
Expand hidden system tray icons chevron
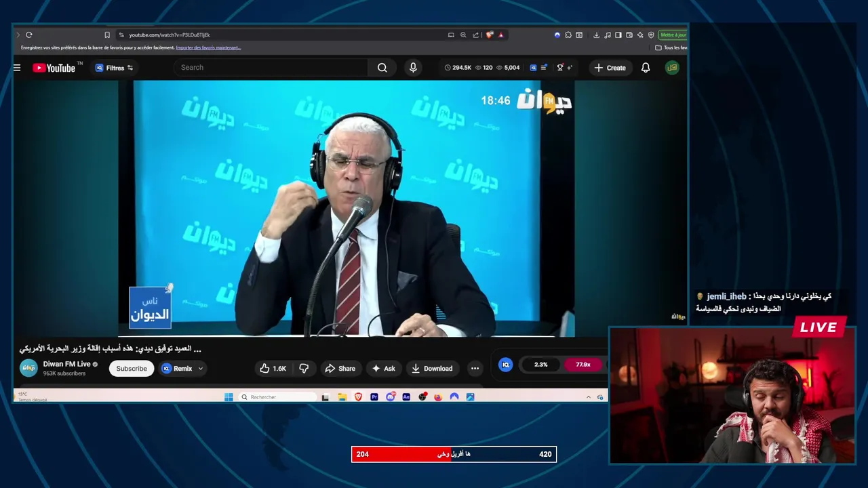pos(588,397)
